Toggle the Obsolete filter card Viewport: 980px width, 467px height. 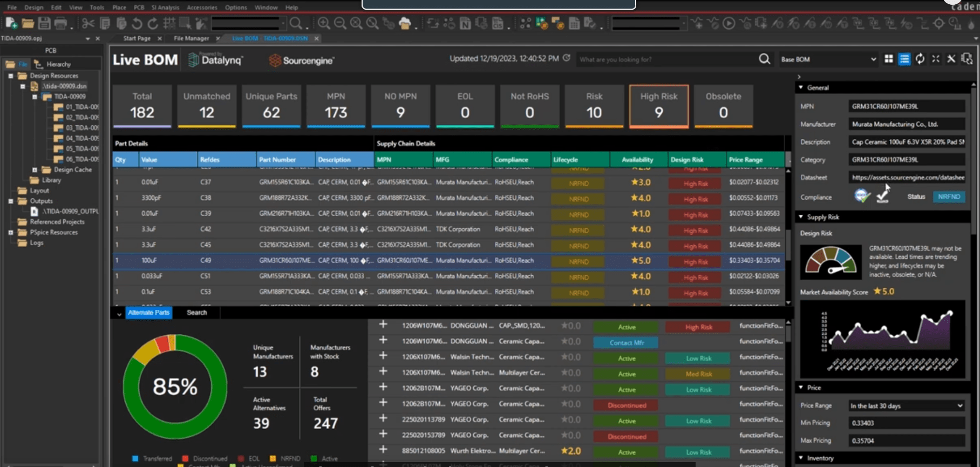[723, 106]
